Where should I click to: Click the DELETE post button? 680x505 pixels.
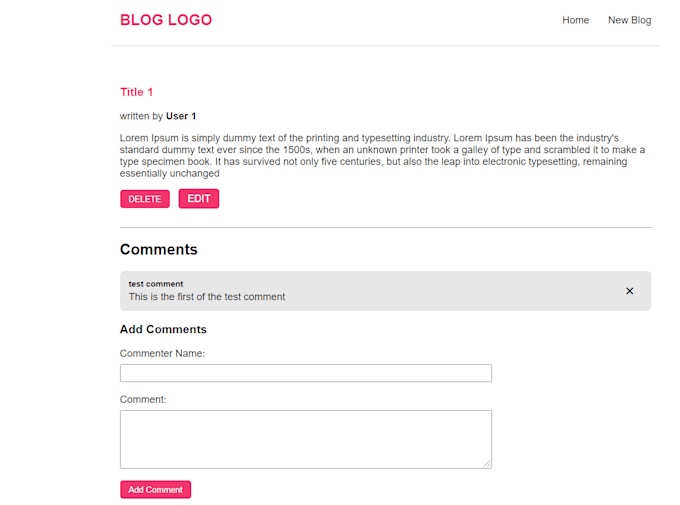click(x=145, y=199)
